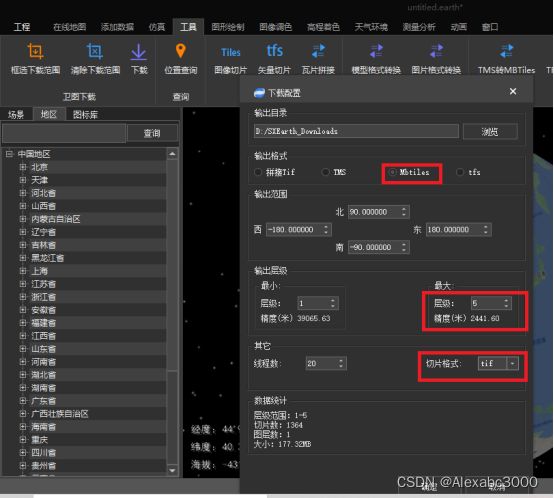Open the 动画 ribbon tab

[x=459, y=27]
